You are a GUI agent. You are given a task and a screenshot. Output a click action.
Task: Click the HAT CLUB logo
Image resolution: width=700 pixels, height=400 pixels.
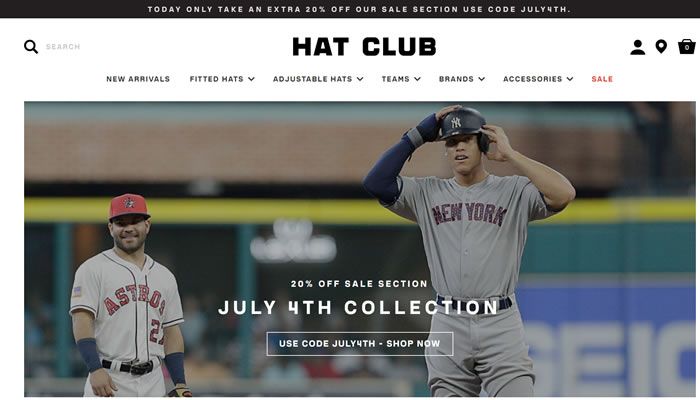coord(364,46)
